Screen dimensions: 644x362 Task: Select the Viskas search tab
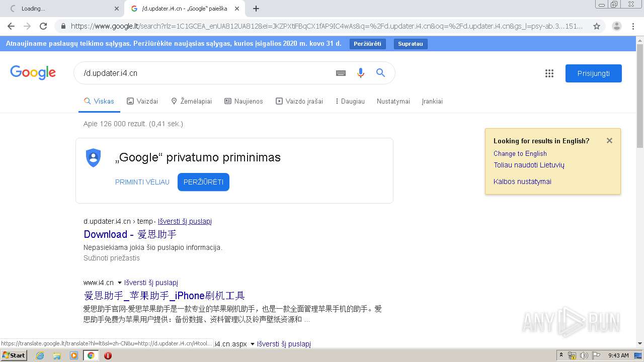99,101
